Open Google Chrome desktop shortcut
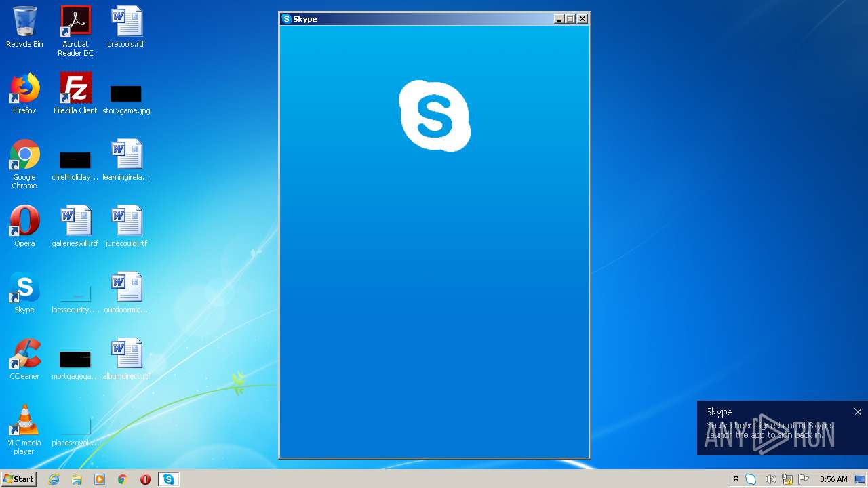The image size is (868, 488). [x=24, y=164]
